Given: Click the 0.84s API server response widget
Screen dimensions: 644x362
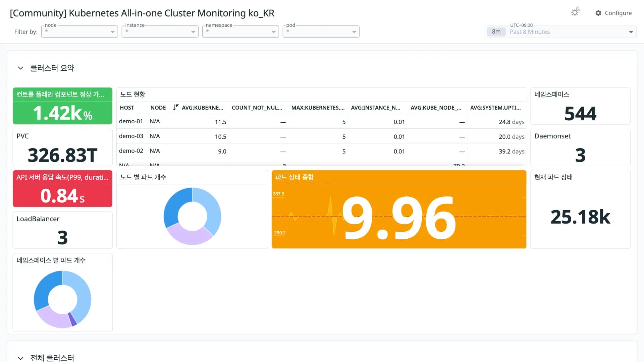Looking at the screenshot, I should click(62, 189).
